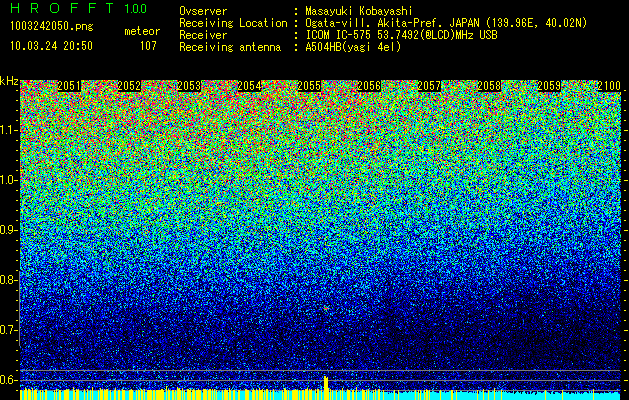Click the 2057 time marker

pyautogui.click(x=429, y=86)
